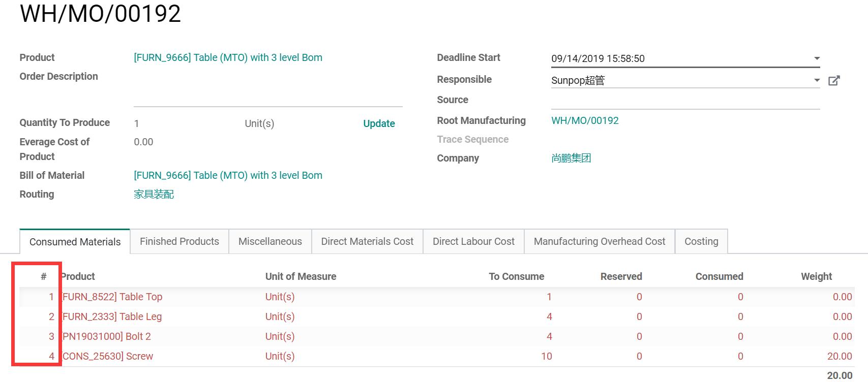This screenshot has height=382, width=868.
Task: Open the Miscellaneous tab
Action: [270, 241]
